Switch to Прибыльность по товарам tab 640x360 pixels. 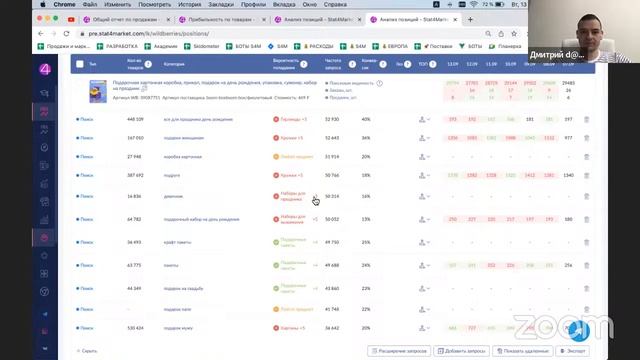pyautogui.click(x=221, y=19)
